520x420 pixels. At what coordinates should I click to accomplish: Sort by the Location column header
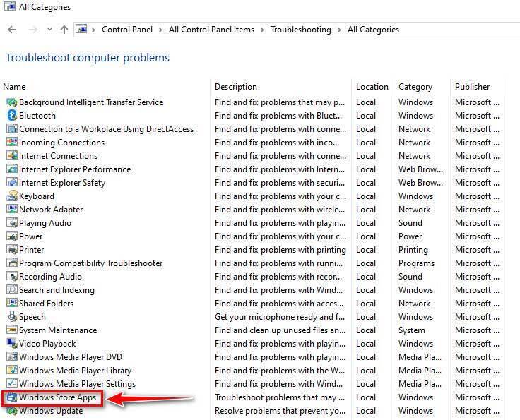click(x=372, y=87)
